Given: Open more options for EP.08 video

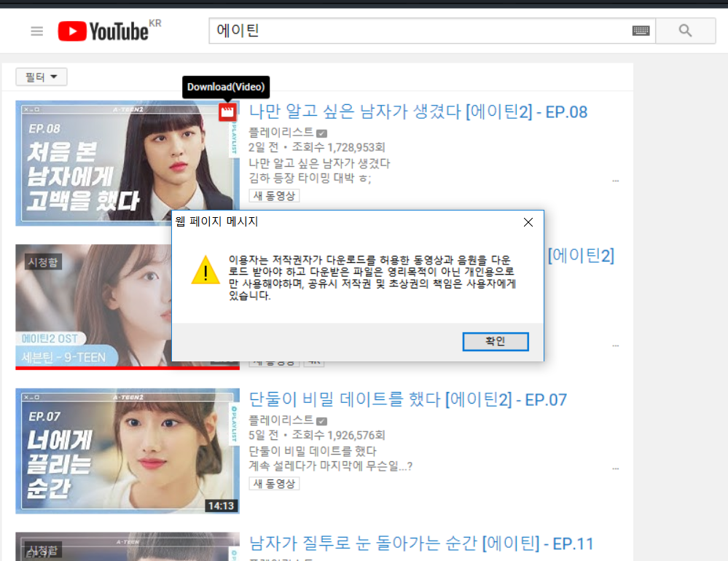Looking at the screenshot, I should pos(615,181).
